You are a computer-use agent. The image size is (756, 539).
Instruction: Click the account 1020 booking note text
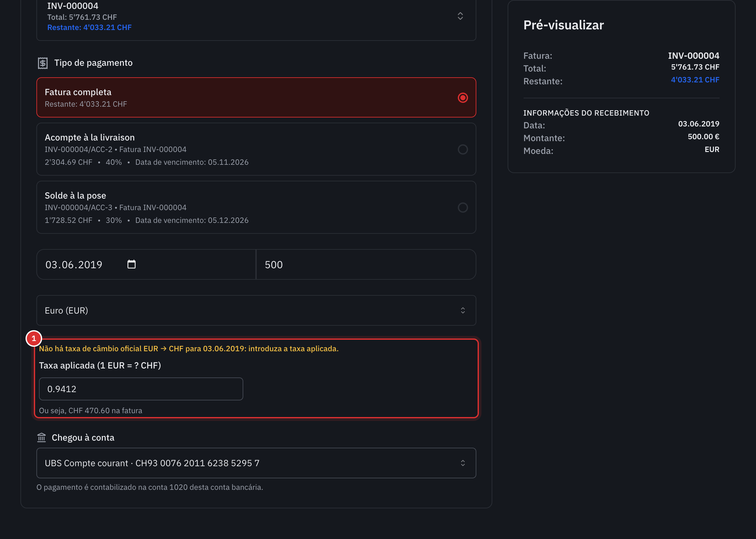(x=150, y=487)
